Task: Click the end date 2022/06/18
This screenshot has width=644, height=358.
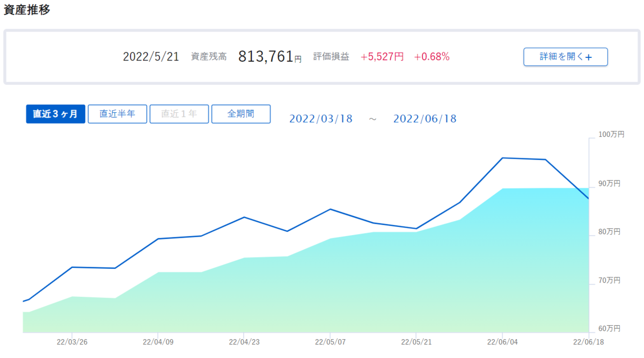Action: 425,119
